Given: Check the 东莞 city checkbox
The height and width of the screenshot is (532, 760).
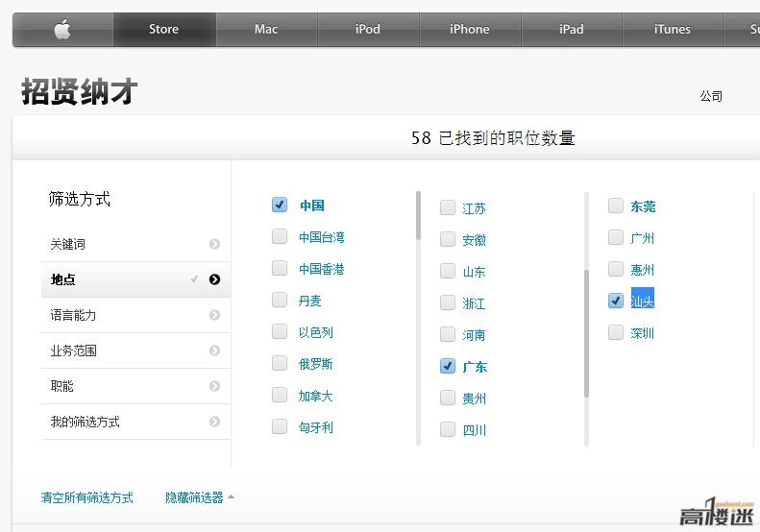Looking at the screenshot, I should click(616, 206).
